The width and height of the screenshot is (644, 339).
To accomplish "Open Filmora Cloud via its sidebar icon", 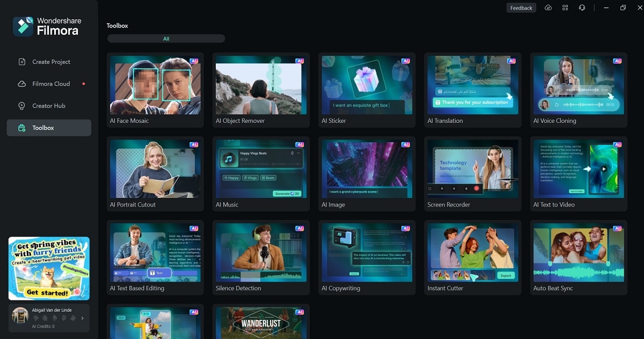I will pos(22,84).
